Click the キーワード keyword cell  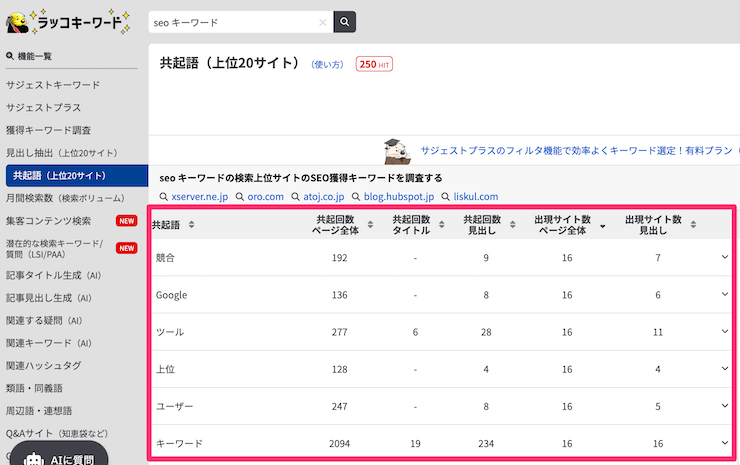[x=179, y=443]
